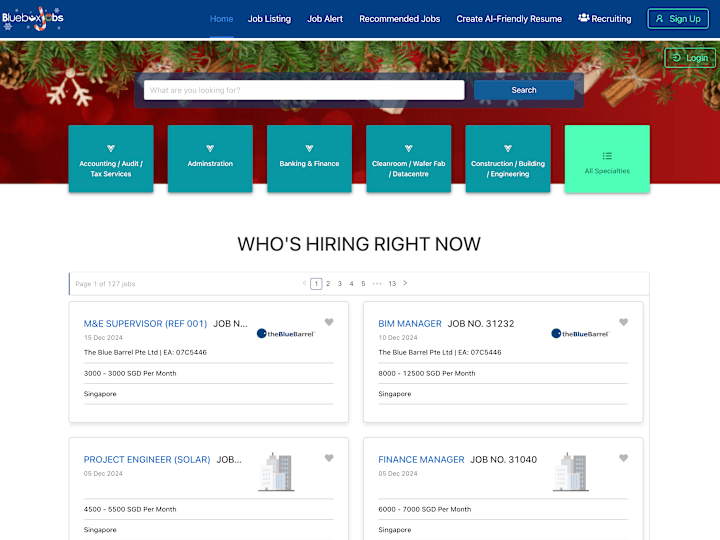720x540 pixels.
Task: Click the BlueboxJobs logo
Action: [x=32, y=19]
